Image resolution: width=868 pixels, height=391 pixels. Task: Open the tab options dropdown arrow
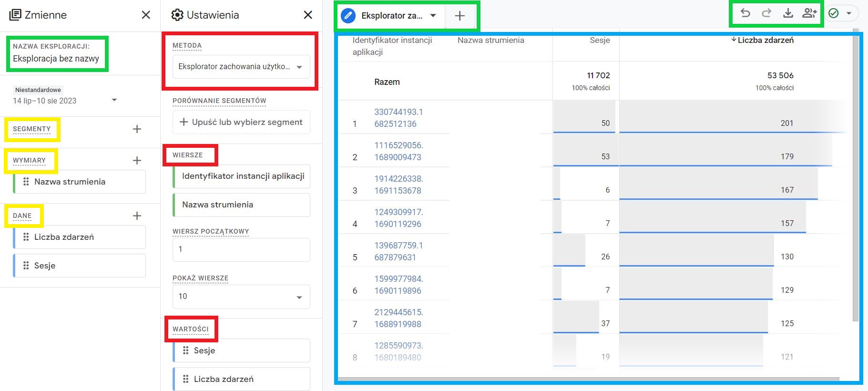click(x=433, y=16)
